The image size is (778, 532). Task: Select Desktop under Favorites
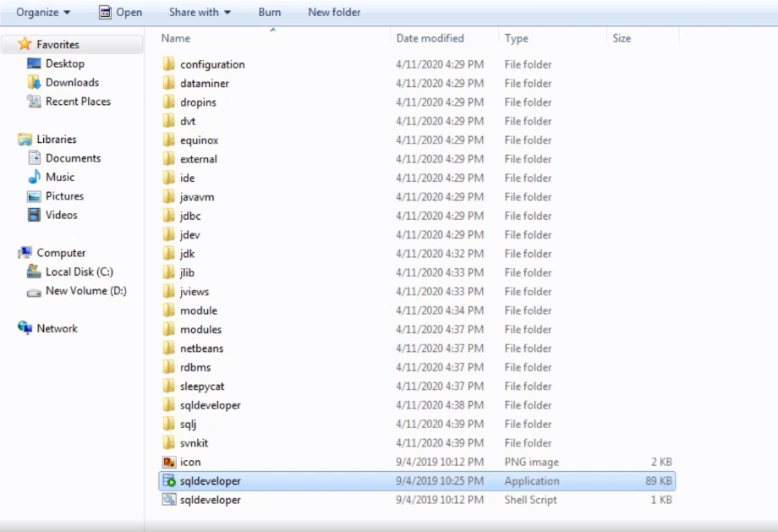pyautogui.click(x=64, y=63)
